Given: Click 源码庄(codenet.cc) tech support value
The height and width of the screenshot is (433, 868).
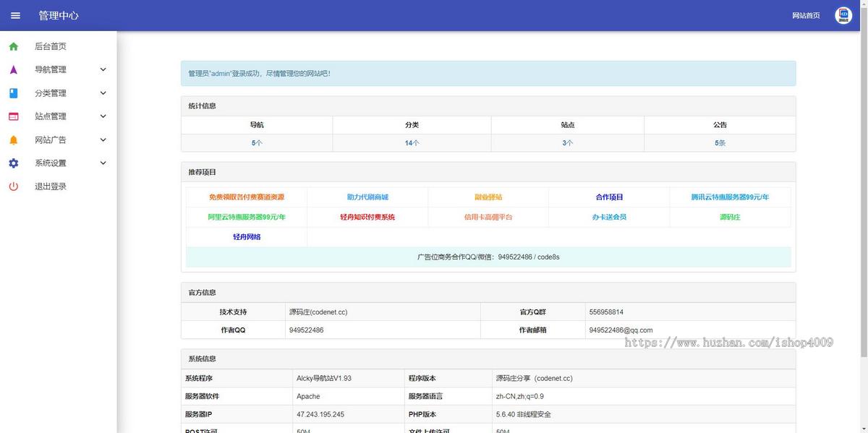Looking at the screenshot, I should 318,312.
